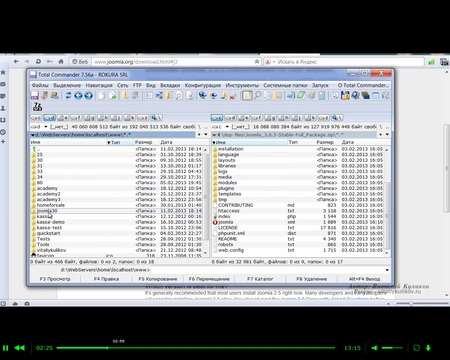Viewport: 450px width, 360px height.
Task: Select drive g in the left drive bar
Action: (x=89, y=118)
